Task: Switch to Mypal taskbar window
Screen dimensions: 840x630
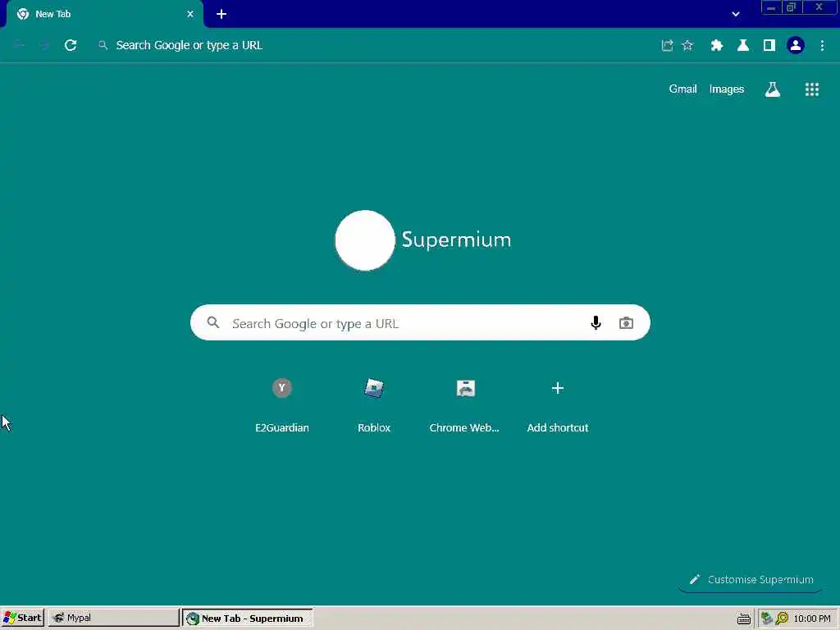Action: tap(113, 618)
